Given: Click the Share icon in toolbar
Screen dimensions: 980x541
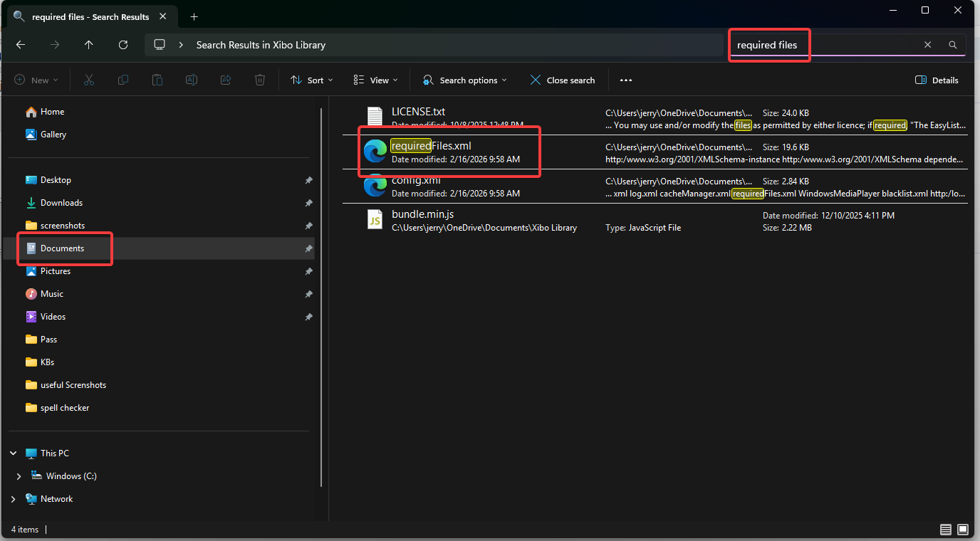Looking at the screenshot, I should 226,80.
